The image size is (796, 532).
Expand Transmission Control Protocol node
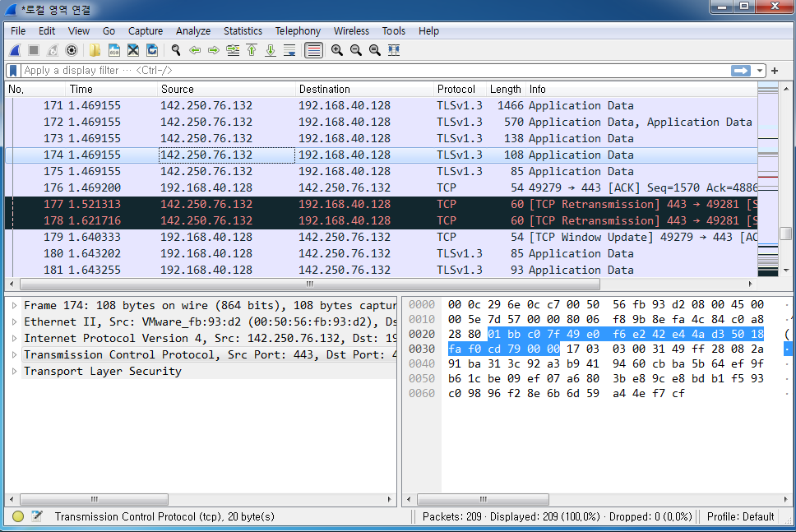click(14, 355)
